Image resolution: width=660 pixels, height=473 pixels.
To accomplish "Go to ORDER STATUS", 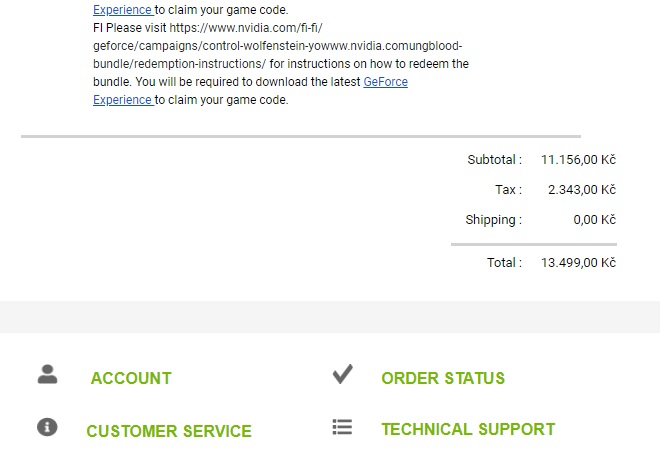I will tap(443, 378).
